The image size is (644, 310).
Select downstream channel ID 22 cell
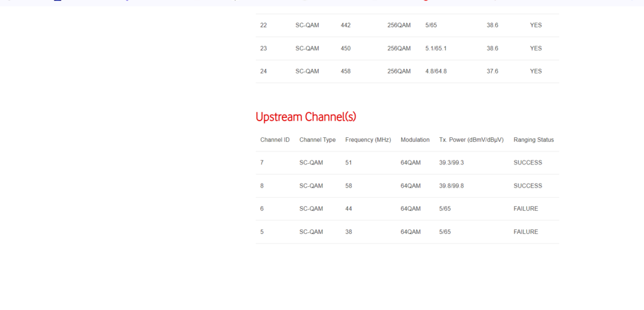263,25
